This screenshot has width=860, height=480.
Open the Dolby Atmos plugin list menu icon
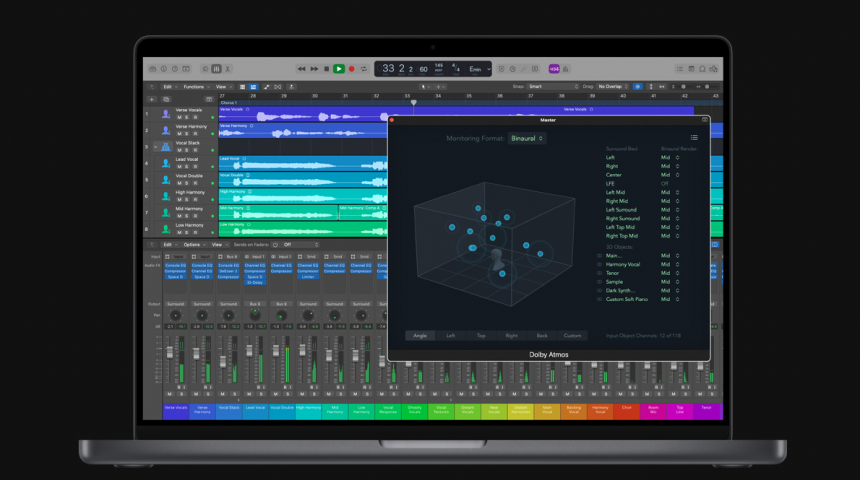click(694, 138)
